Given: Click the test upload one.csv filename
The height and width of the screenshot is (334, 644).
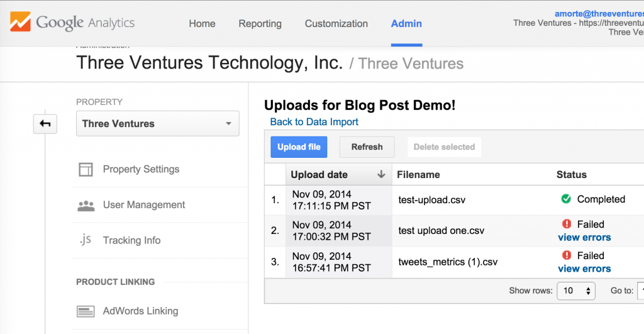Looking at the screenshot, I should 441,230.
